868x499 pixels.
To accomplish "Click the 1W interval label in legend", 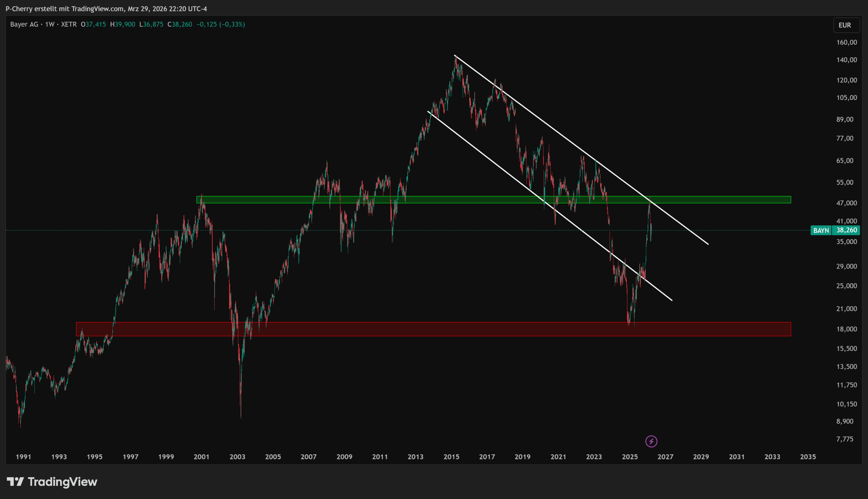I will click(x=50, y=24).
